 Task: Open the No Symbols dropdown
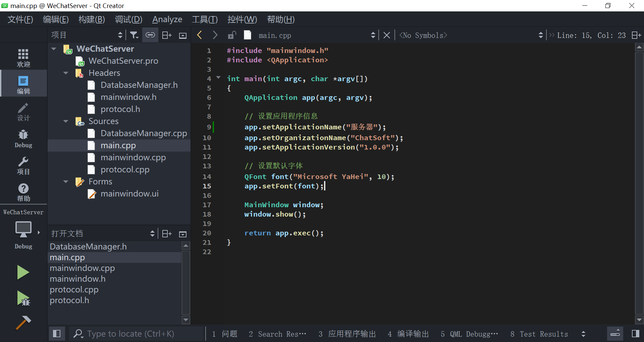coord(471,35)
